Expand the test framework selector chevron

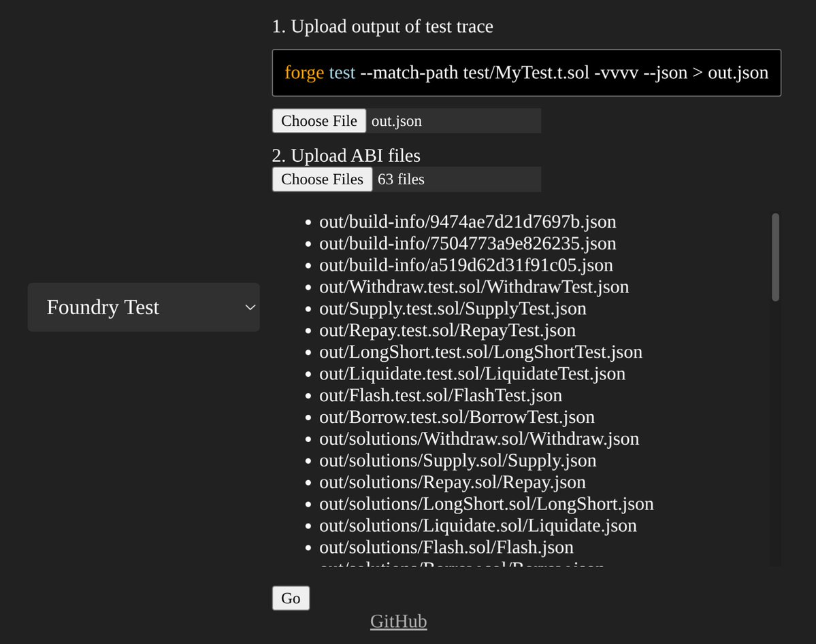coord(249,307)
